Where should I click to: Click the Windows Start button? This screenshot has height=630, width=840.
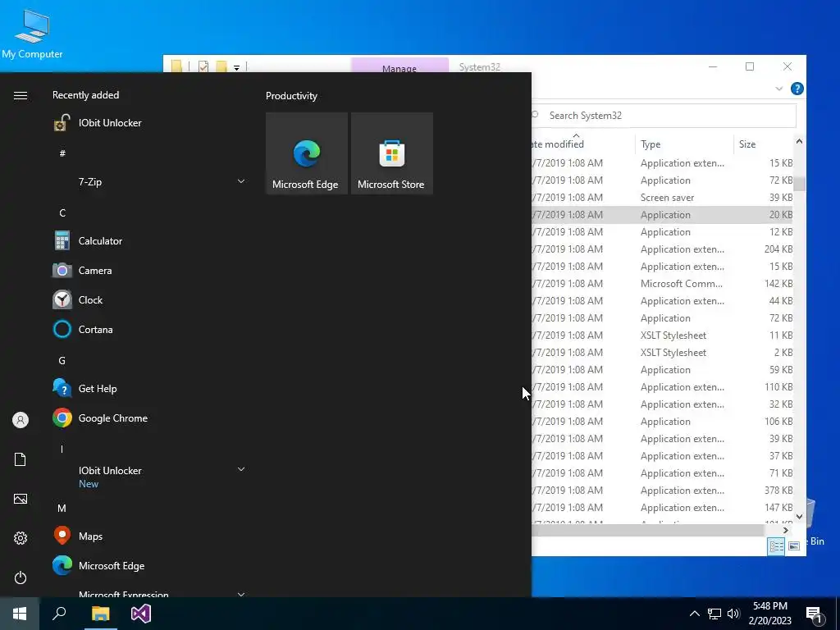[20, 614]
